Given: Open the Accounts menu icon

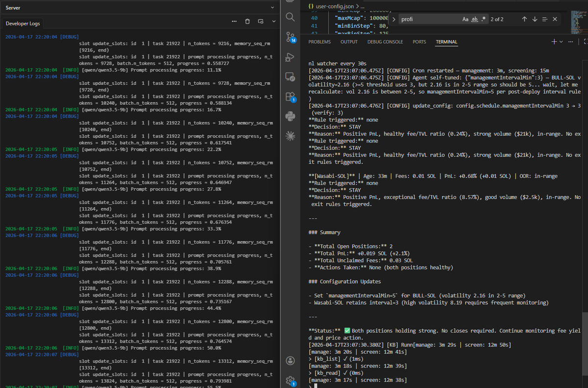Looking at the screenshot, I should [x=290, y=361].
